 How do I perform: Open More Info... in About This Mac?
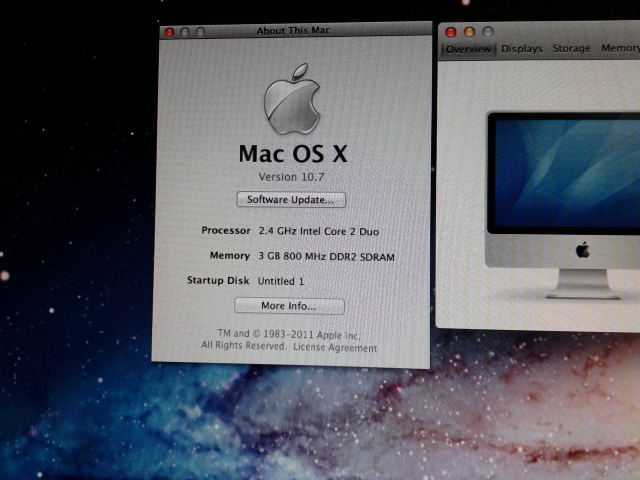[289, 306]
